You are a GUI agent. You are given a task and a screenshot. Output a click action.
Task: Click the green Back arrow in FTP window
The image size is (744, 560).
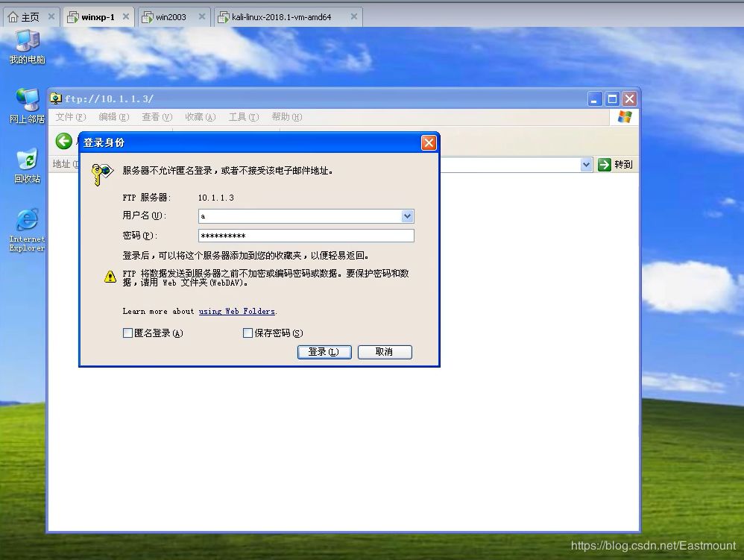click(64, 141)
